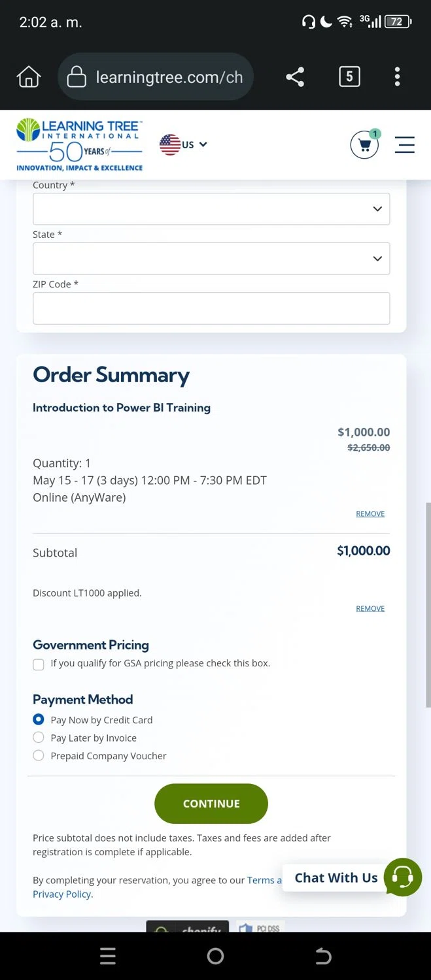Open the browser tabs switcher

pyautogui.click(x=349, y=77)
